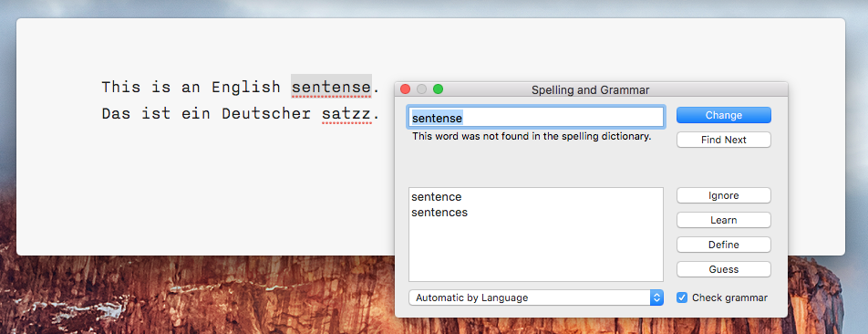Click the word "English" in the document
The image size is (868, 334).
[246, 87]
